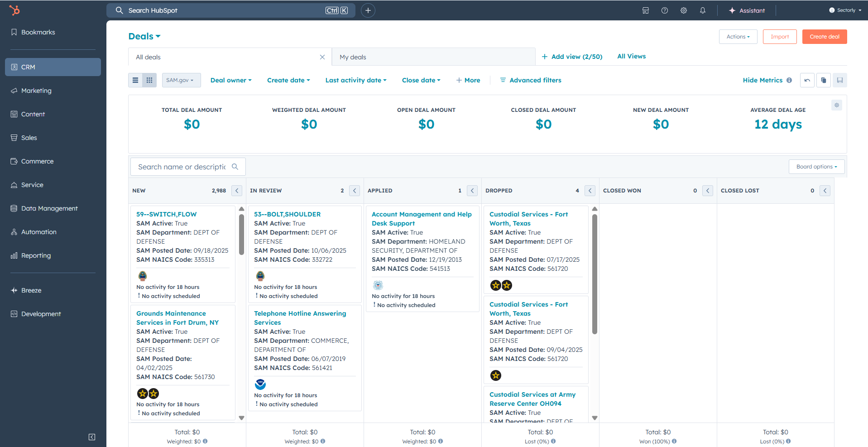The image size is (868, 447).
Task: Open the Board options dropdown
Action: (x=816, y=167)
